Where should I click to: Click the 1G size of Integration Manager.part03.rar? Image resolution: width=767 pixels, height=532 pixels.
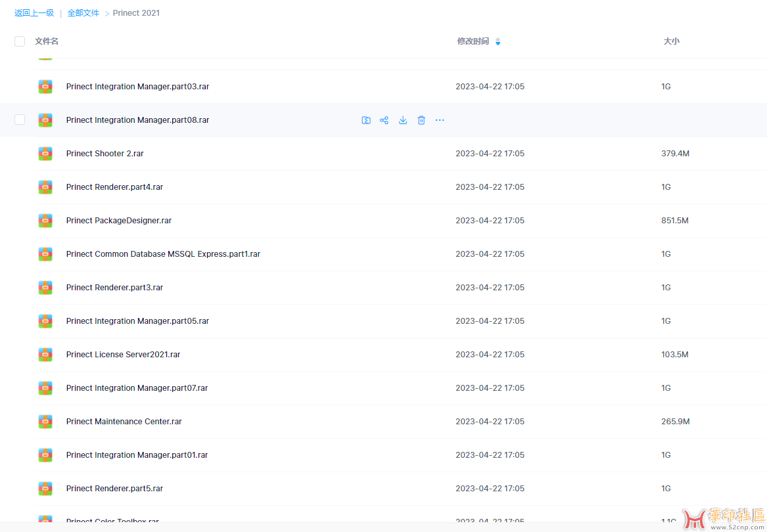pos(666,87)
